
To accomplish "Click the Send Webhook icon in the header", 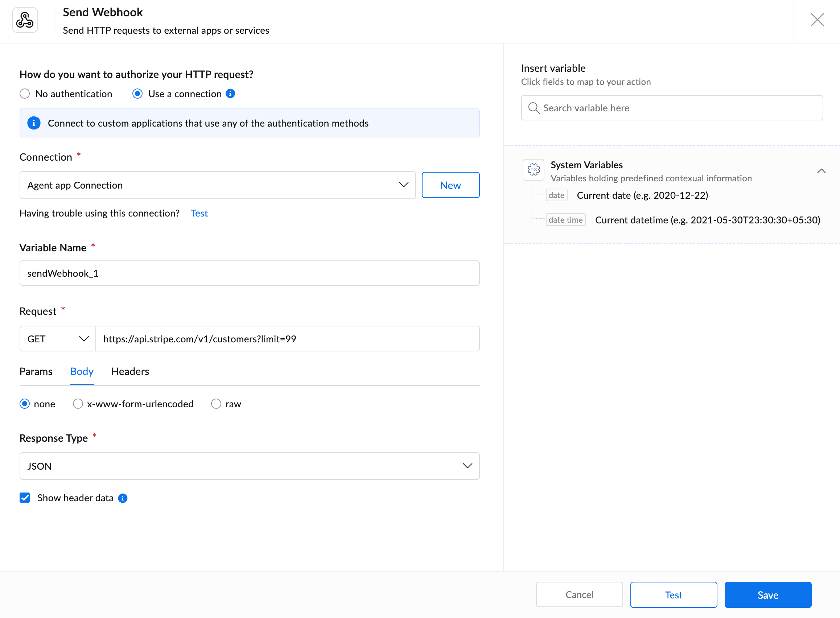I will (x=25, y=20).
